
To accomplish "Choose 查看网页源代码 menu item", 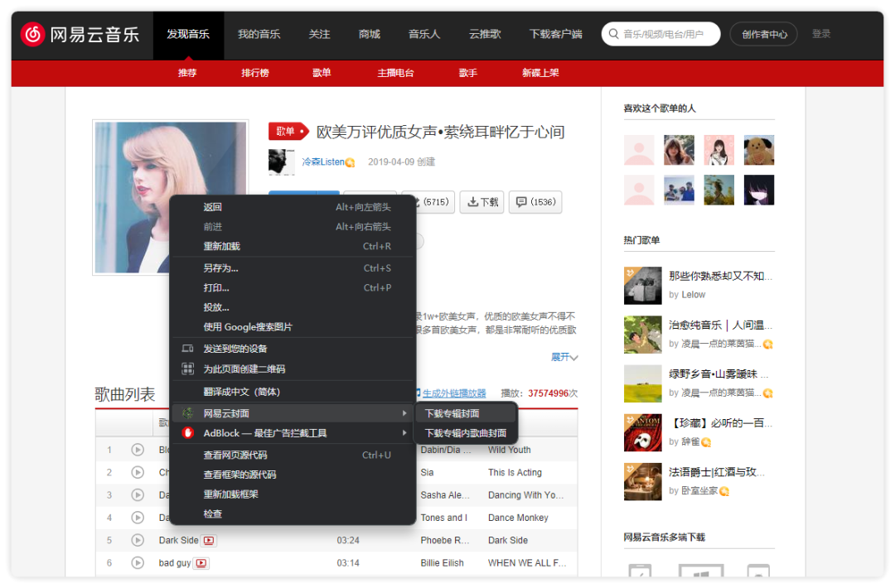I will click(293, 455).
